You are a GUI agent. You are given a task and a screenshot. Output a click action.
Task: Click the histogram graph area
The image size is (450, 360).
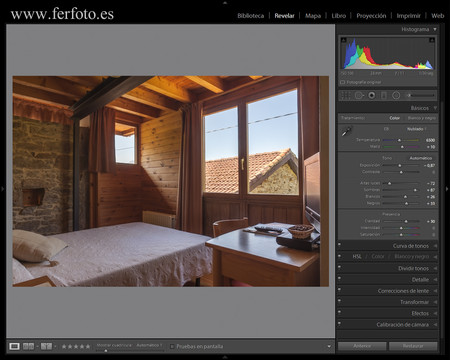pyautogui.click(x=388, y=53)
